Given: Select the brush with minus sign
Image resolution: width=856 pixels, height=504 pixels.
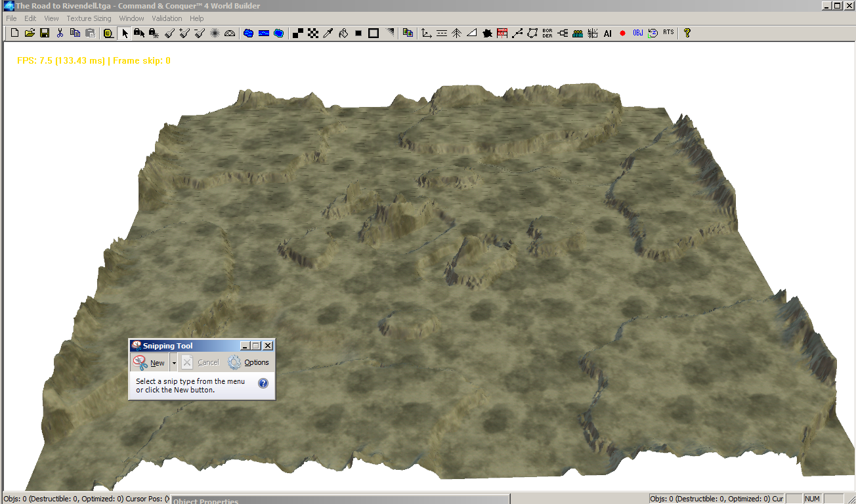Looking at the screenshot, I should pos(200,33).
